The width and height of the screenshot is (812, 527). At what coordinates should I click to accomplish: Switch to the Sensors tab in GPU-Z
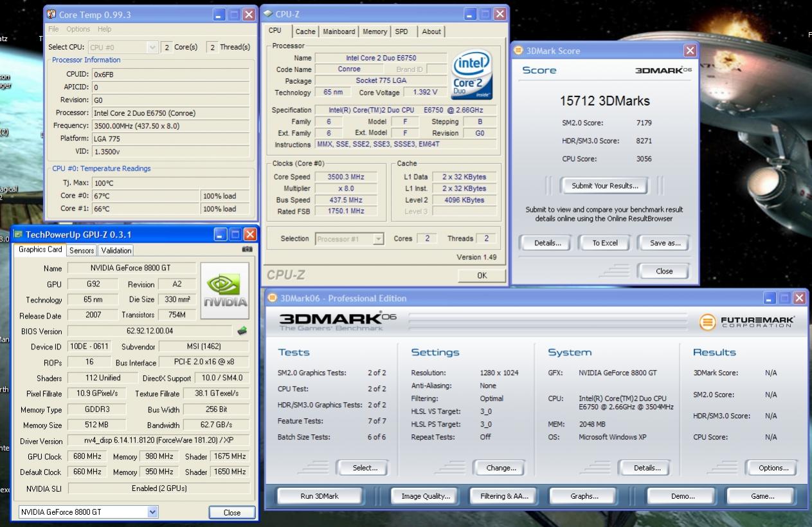click(x=82, y=251)
